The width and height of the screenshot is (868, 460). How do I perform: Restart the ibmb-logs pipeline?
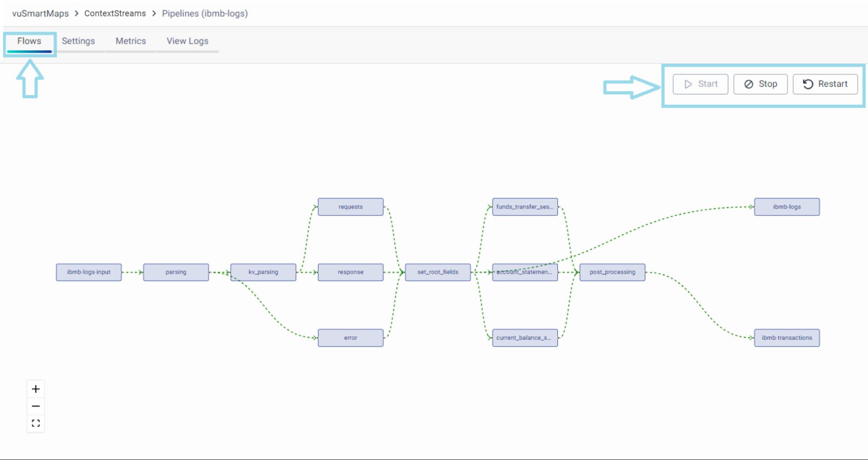click(x=825, y=84)
